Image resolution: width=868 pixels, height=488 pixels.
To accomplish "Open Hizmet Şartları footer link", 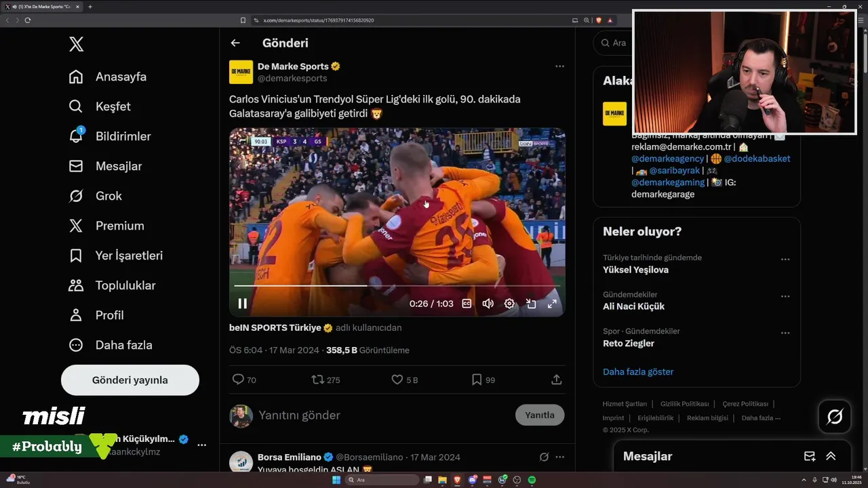I will (625, 404).
